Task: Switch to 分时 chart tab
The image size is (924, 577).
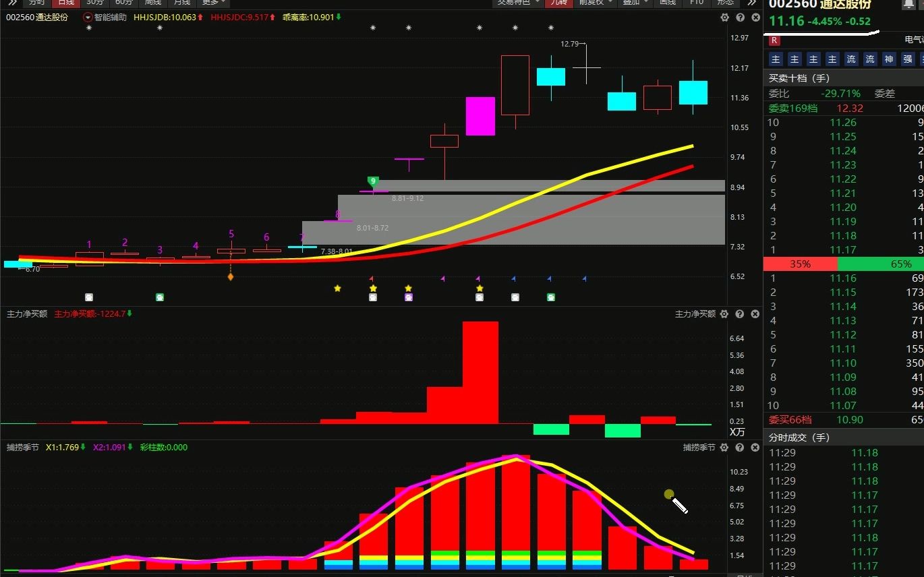Action: [36, 3]
